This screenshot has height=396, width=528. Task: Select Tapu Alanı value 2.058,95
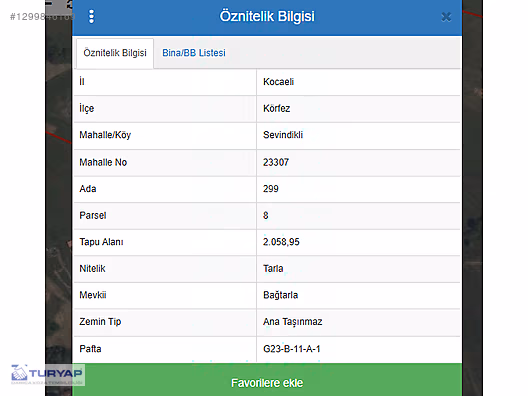tap(281, 242)
